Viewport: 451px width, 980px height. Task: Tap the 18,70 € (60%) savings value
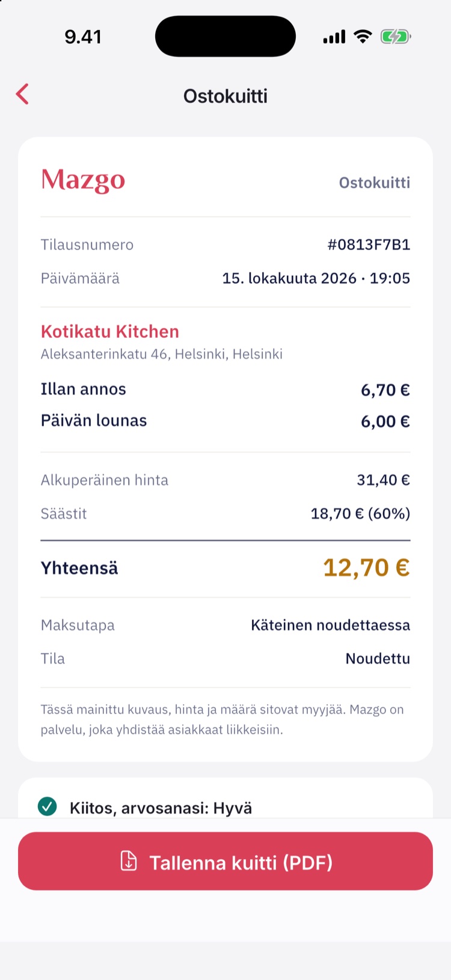click(360, 514)
